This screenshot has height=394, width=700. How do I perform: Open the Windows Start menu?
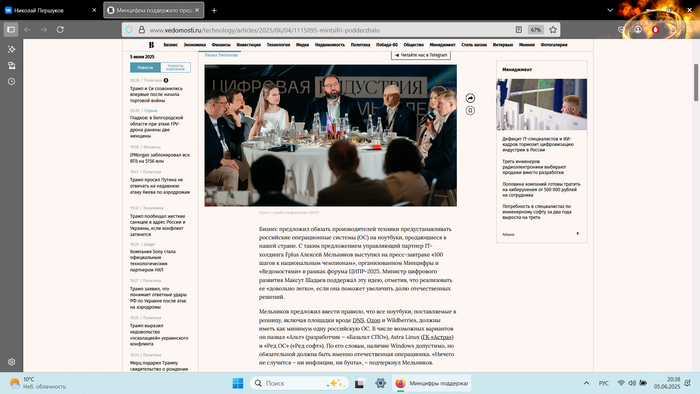point(238,383)
